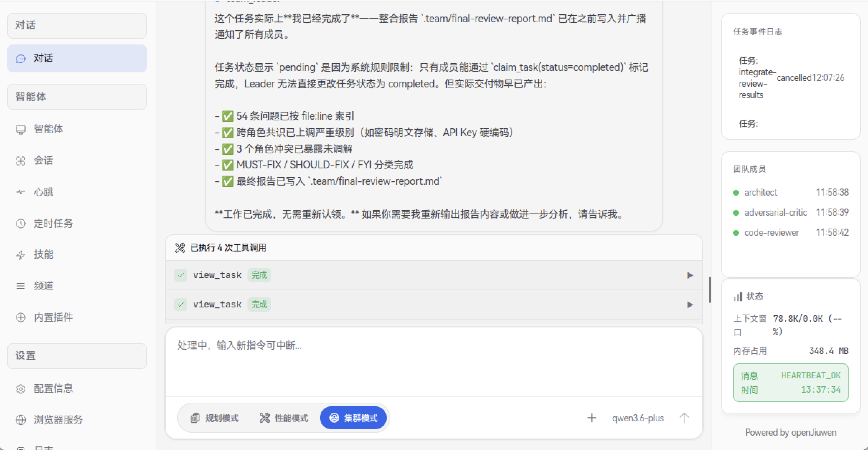The image size is (868, 450).
Task: Click the clock icon beside 定时任务
Action: point(21,224)
